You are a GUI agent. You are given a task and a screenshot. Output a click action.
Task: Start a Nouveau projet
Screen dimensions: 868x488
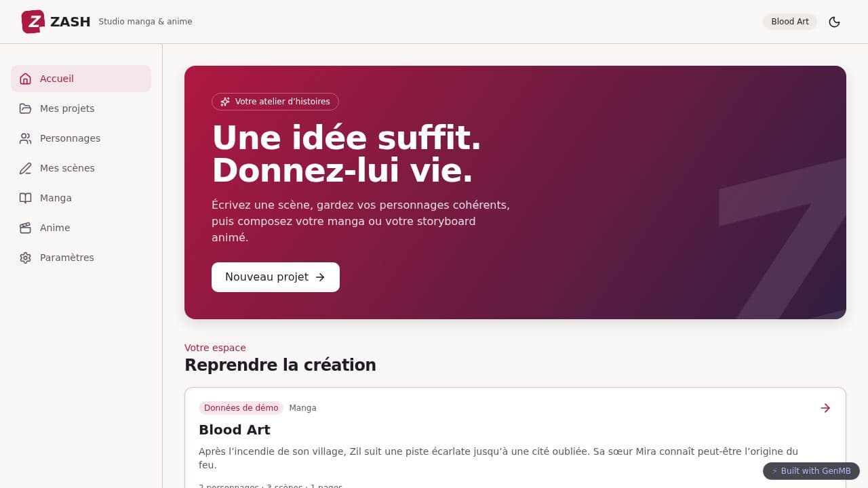pyautogui.click(x=275, y=277)
